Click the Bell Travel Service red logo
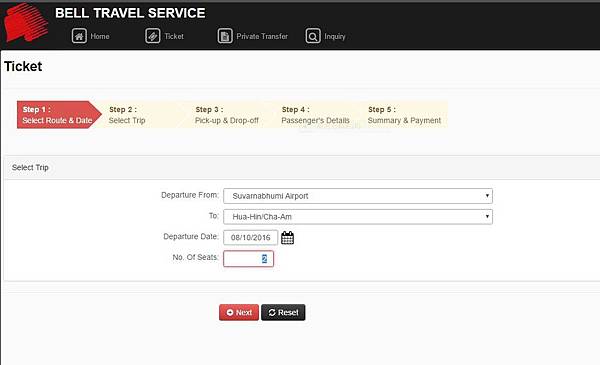The image size is (600, 365). (x=26, y=23)
